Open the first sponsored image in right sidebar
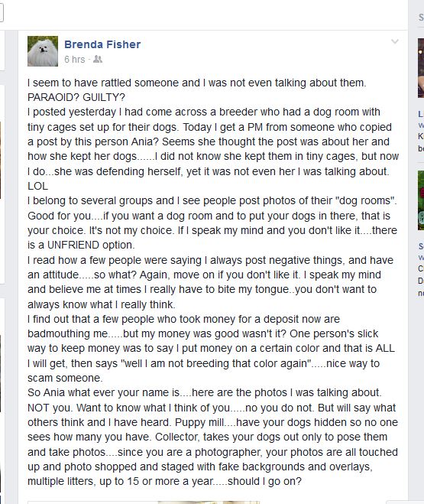 (421, 68)
